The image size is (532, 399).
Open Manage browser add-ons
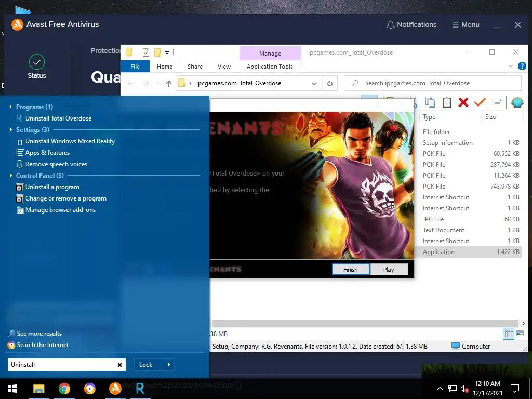click(x=60, y=210)
